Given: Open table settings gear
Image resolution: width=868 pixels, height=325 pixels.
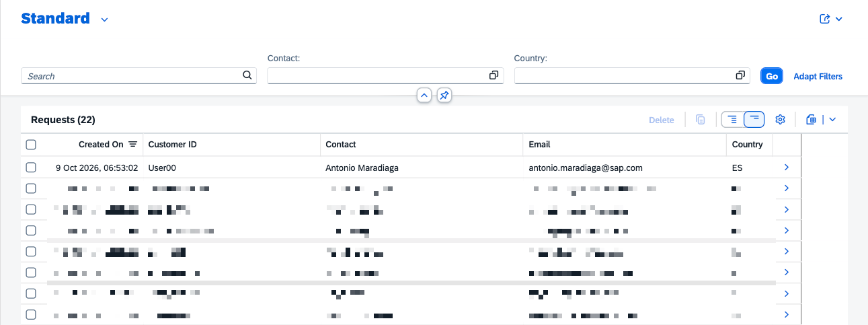Looking at the screenshot, I should (x=780, y=119).
